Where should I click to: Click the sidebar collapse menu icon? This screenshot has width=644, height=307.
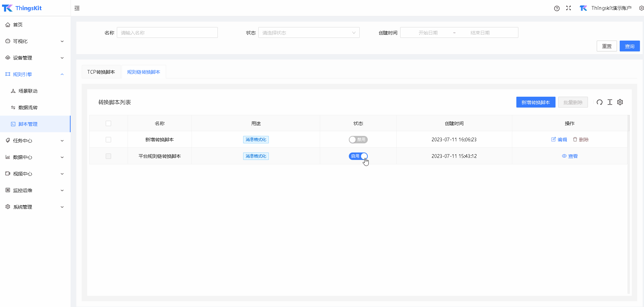[x=77, y=8]
